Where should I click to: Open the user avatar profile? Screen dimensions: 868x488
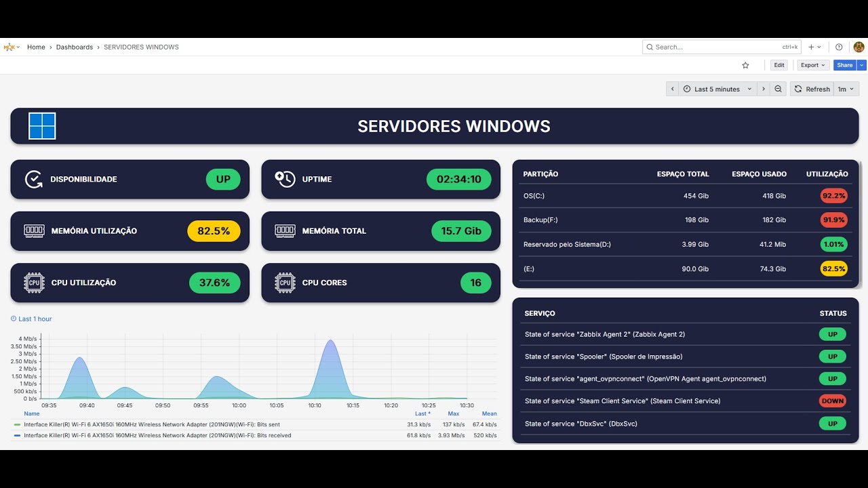(859, 47)
